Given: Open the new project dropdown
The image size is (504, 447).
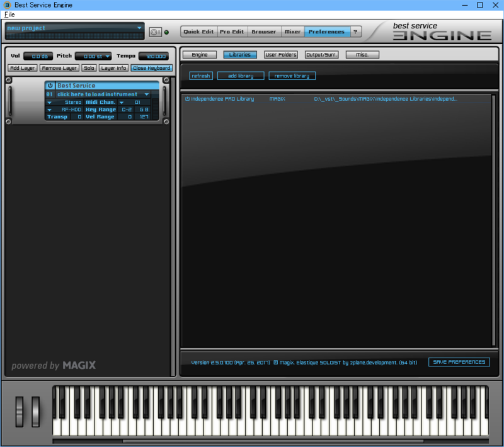Looking at the screenshot, I should (139, 28).
